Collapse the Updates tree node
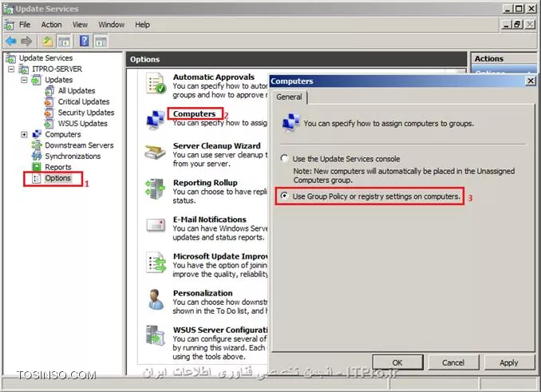 [24, 80]
